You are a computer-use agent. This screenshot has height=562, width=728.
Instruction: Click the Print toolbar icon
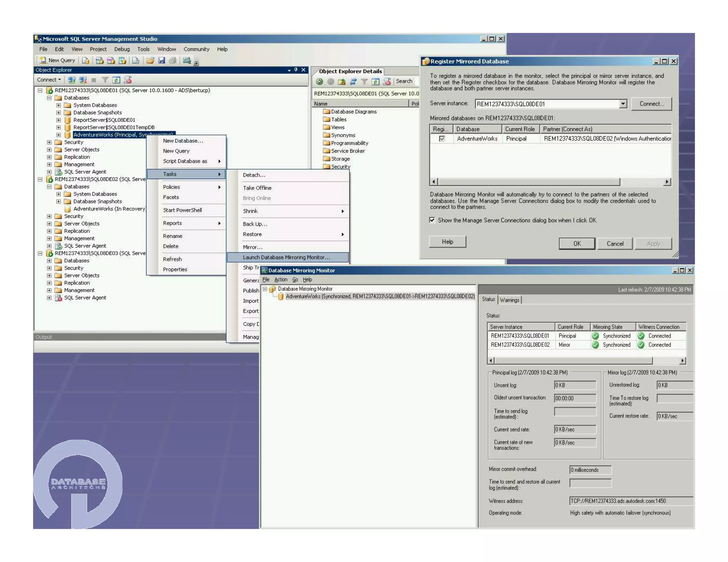click(x=173, y=60)
